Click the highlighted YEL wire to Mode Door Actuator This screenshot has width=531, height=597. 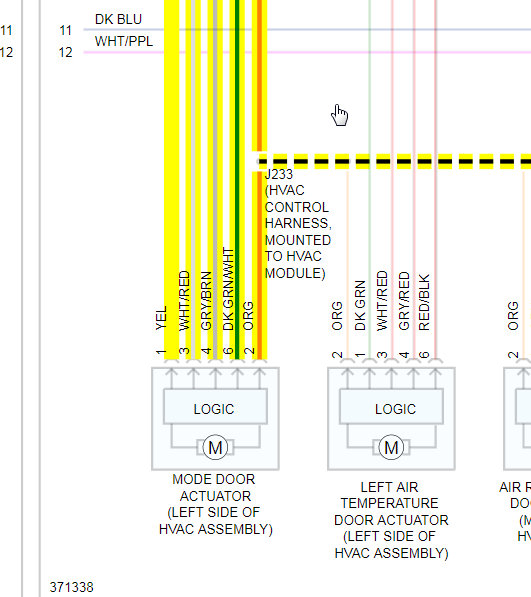coord(171,179)
